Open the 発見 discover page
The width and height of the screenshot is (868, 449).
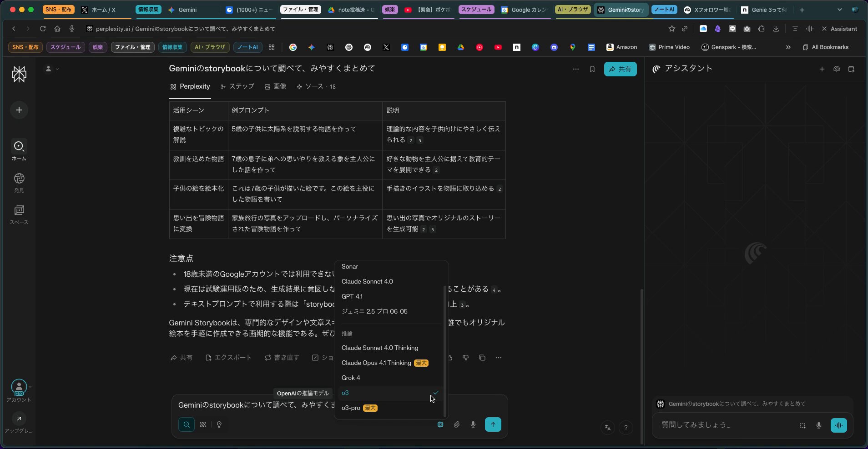point(19,182)
